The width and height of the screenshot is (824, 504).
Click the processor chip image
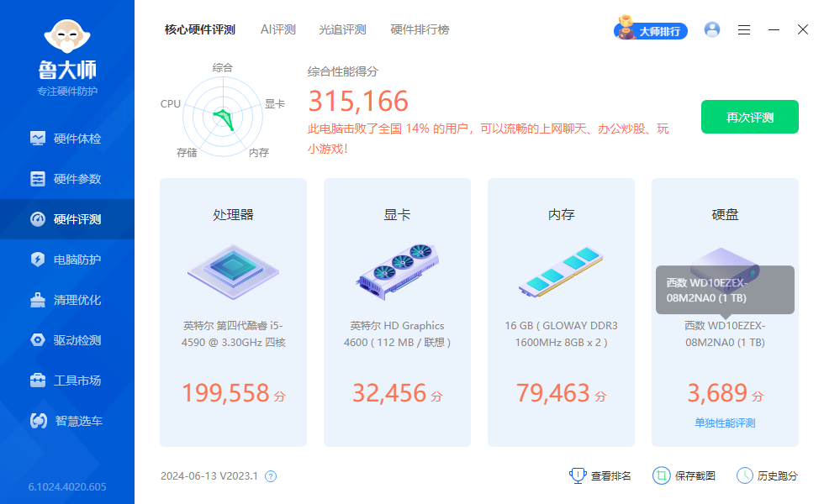(234, 272)
